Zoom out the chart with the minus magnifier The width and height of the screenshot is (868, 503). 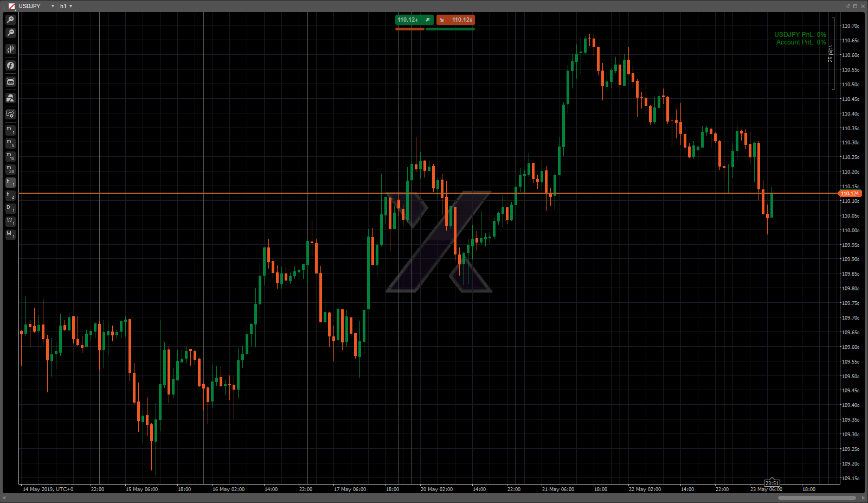[x=10, y=33]
